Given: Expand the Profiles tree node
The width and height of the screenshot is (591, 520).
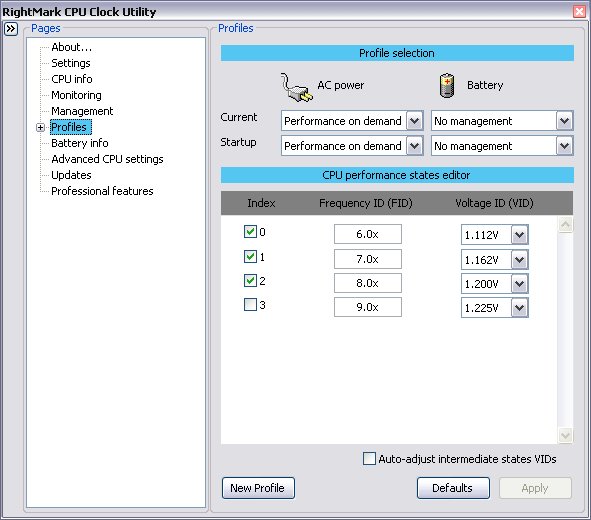Looking at the screenshot, I should point(40,127).
